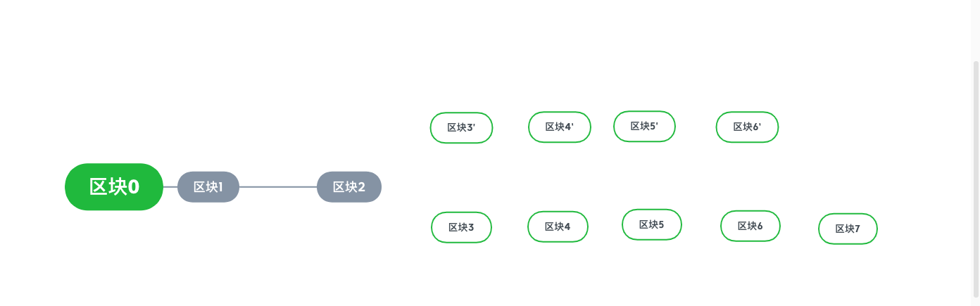
Task: Click connector line between 区块1 and 区块2
Action: click(278, 187)
